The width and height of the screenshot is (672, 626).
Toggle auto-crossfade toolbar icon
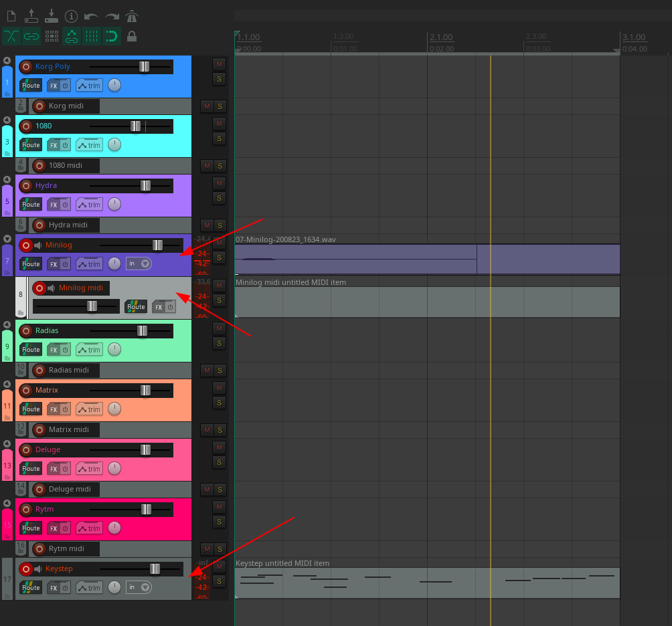click(x=11, y=36)
